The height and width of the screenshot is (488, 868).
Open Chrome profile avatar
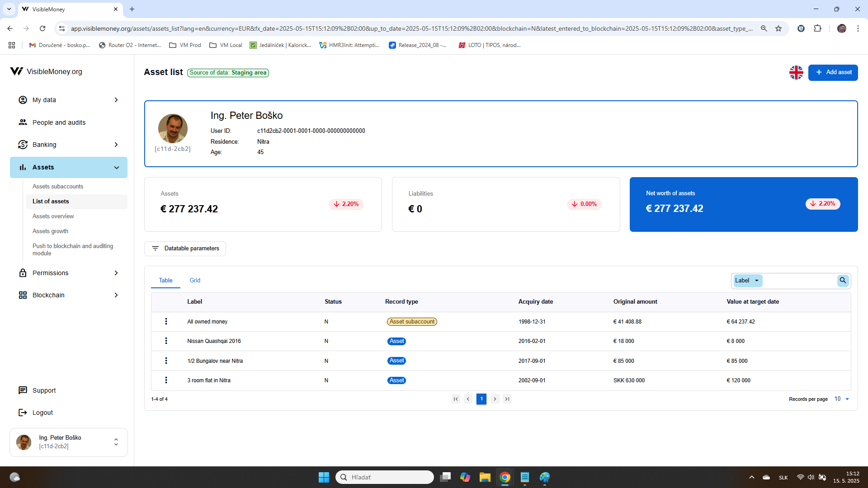pyautogui.click(x=841, y=28)
